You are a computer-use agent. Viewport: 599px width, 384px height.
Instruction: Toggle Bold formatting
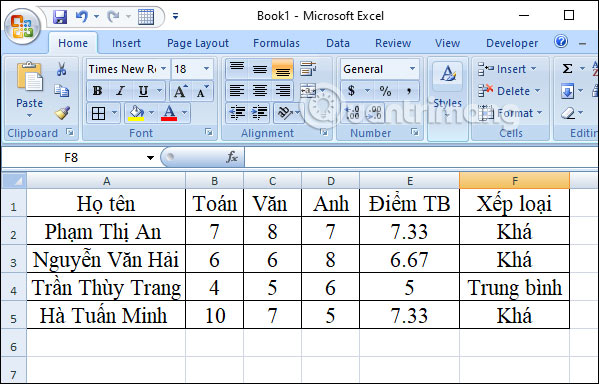click(97, 91)
